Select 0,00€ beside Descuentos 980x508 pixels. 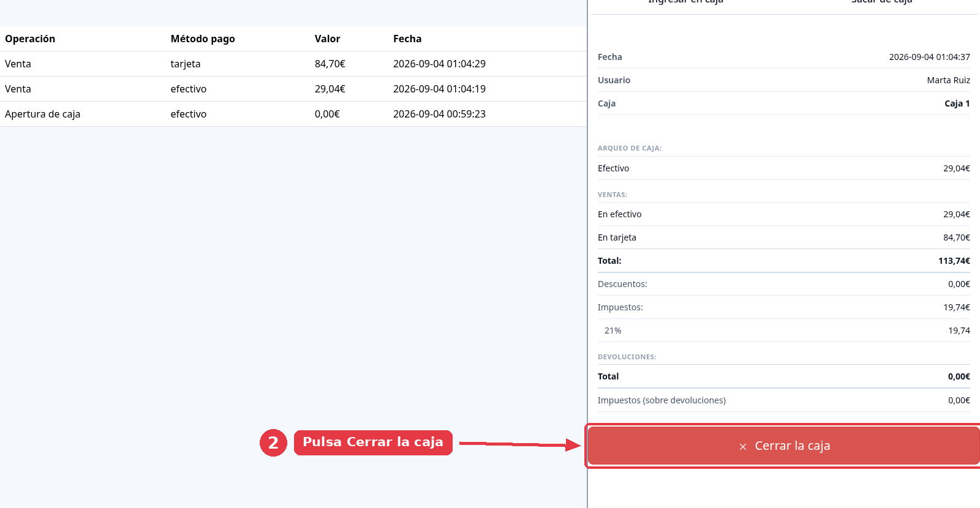(959, 284)
